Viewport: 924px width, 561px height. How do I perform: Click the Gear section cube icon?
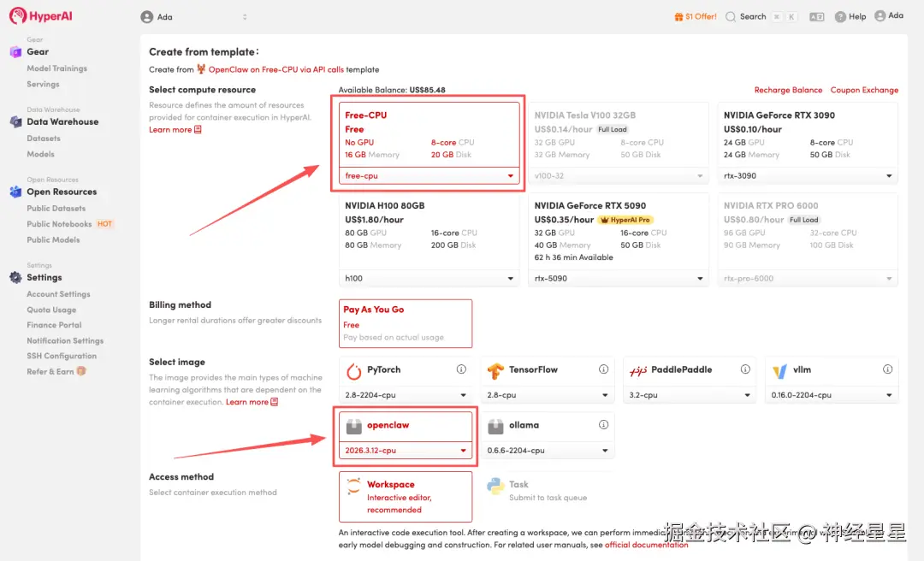pyautogui.click(x=16, y=52)
